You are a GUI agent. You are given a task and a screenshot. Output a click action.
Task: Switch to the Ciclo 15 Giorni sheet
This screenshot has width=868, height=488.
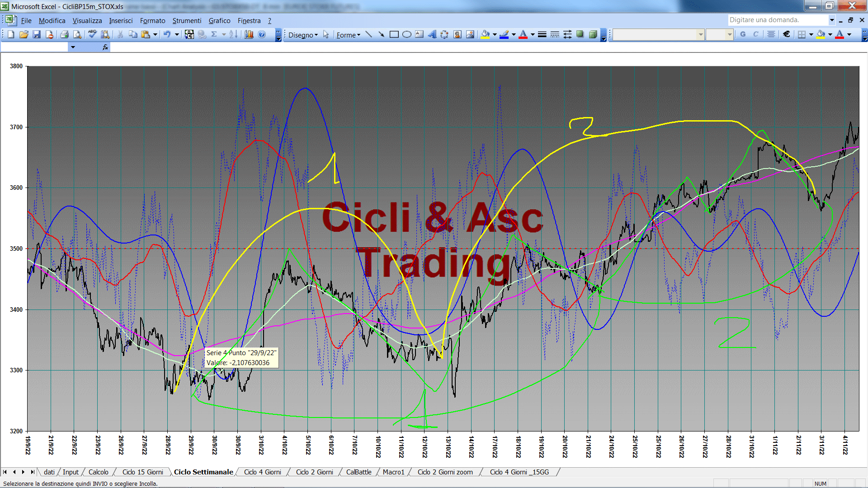click(x=142, y=472)
